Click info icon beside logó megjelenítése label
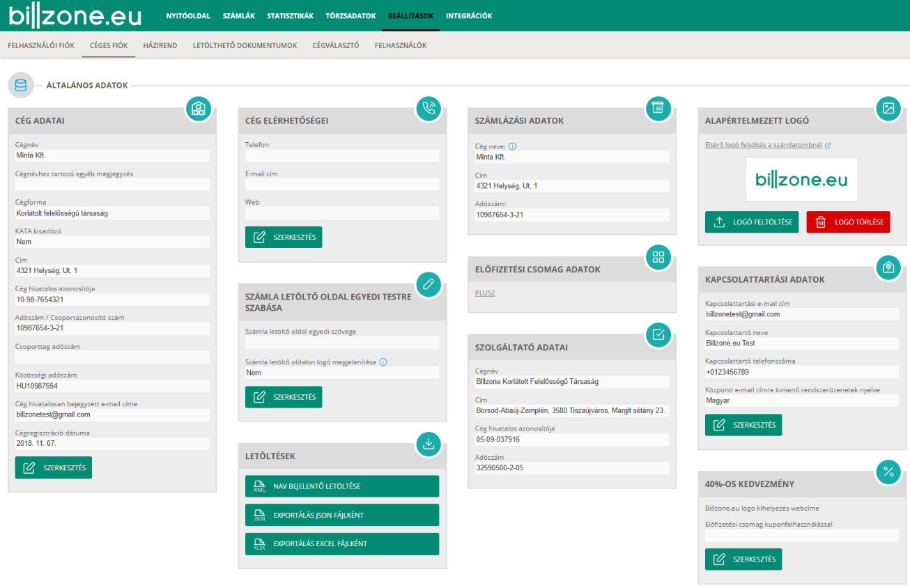This screenshot has width=910, height=588. (383, 362)
